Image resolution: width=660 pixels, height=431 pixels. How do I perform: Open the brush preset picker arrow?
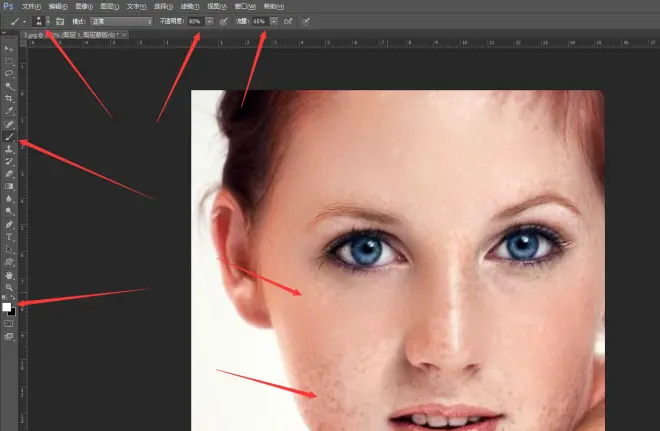tap(48, 21)
